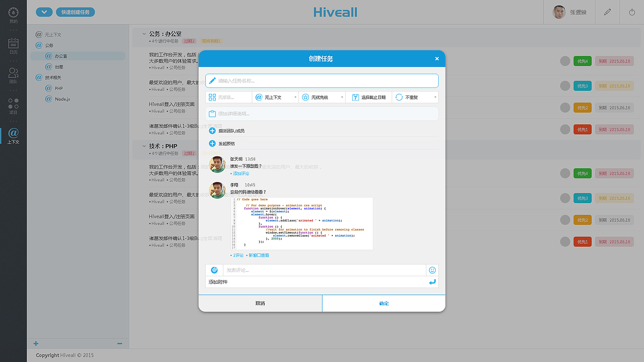Viewport: 644px width, 362px height.
Task: Click teal 优先3 badge in 办公室 group
Action: pyautogui.click(x=583, y=86)
